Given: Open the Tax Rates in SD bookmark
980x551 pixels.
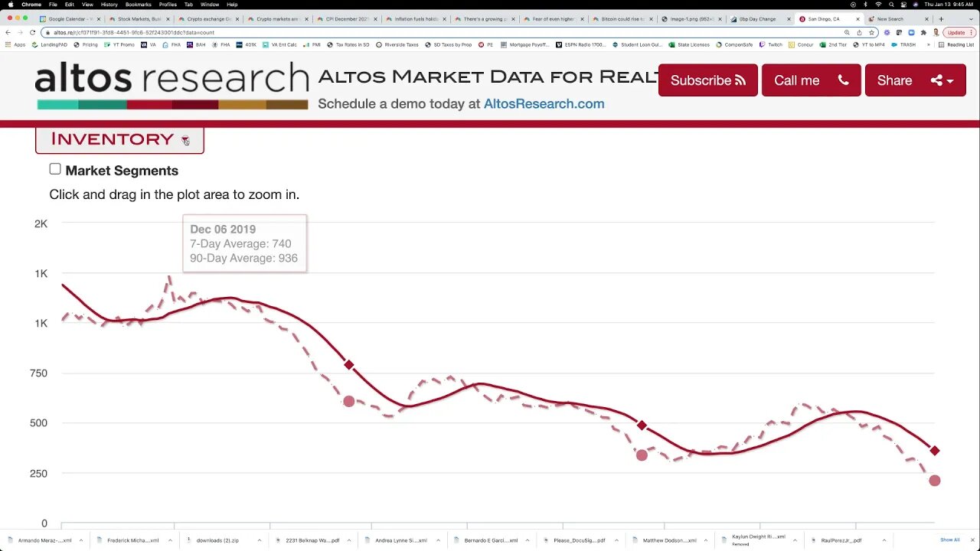Looking at the screenshot, I should click(x=348, y=44).
